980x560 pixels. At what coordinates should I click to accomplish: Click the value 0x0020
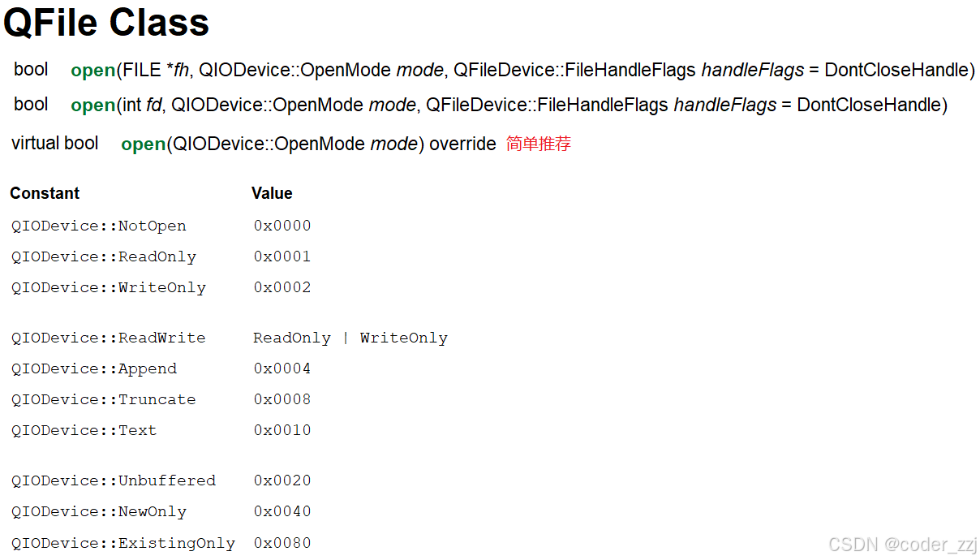click(282, 480)
